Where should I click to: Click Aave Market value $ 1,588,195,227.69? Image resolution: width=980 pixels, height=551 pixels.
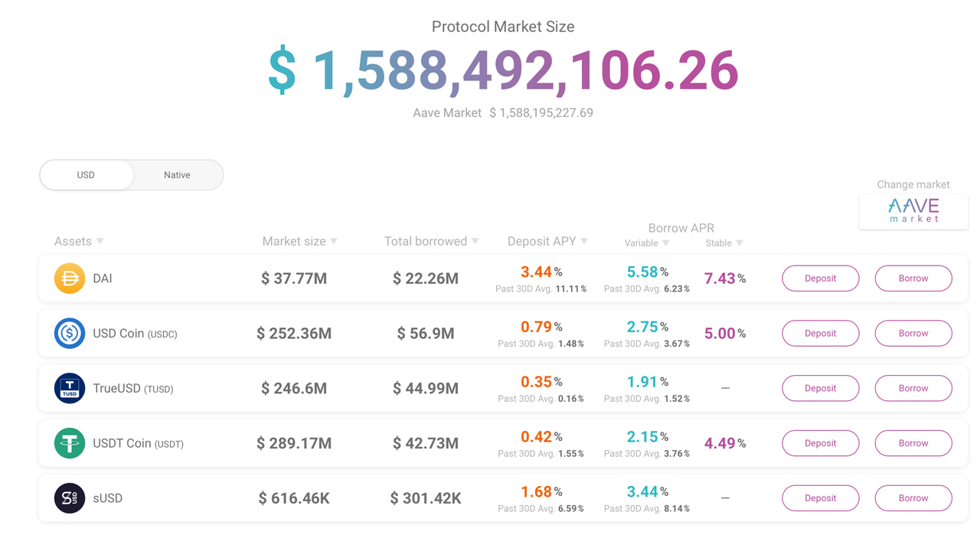[x=541, y=112]
